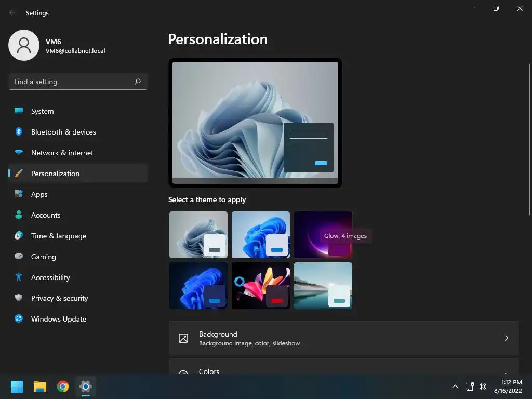Click the network tray icon
The width and height of the screenshot is (532, 399).
coord(469,387)
